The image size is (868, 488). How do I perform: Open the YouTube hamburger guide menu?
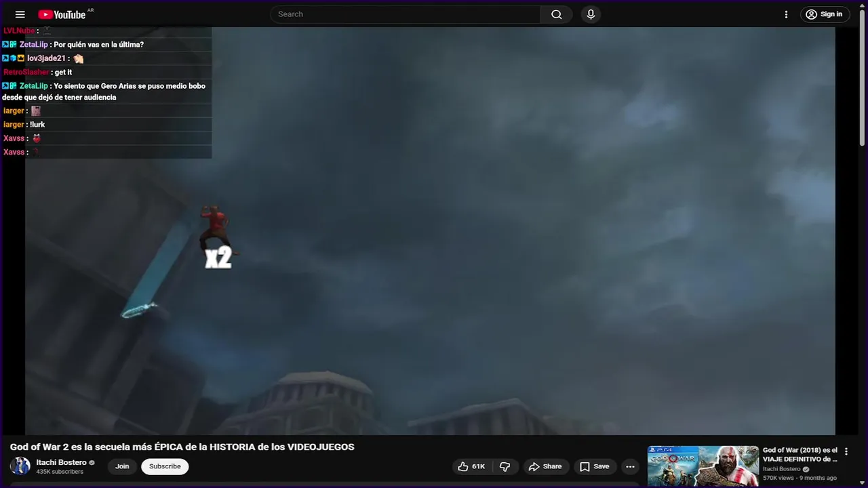[x=20, y=14]
